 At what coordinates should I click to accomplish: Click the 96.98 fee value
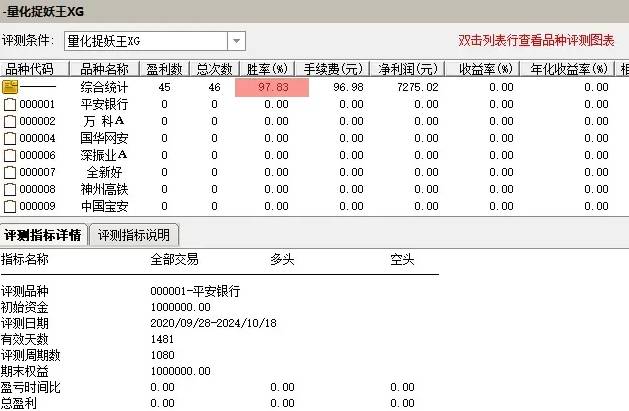348,87
